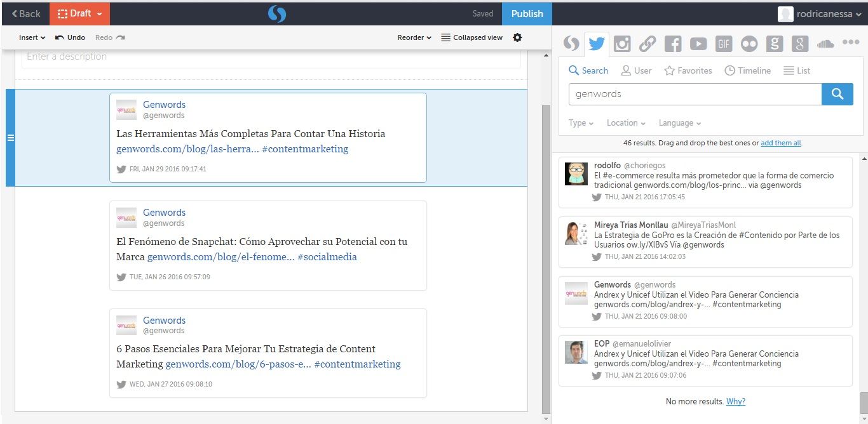Go Back to previous page

[25, 13]
